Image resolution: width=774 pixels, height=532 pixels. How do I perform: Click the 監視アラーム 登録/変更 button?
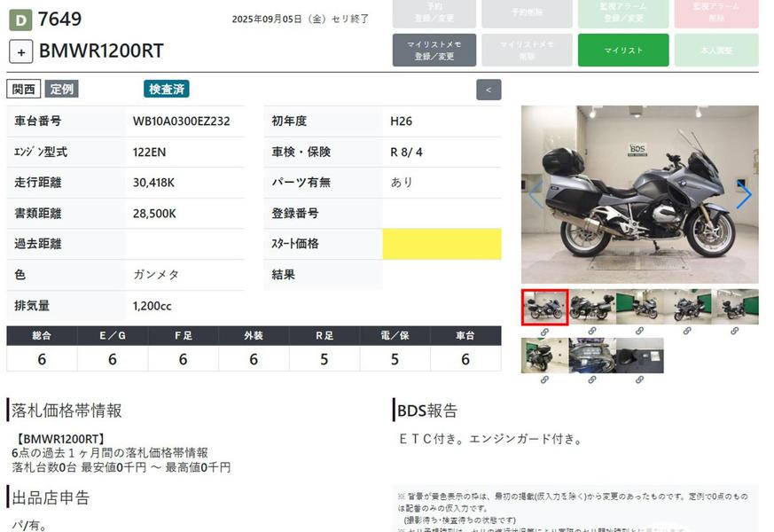622,14
